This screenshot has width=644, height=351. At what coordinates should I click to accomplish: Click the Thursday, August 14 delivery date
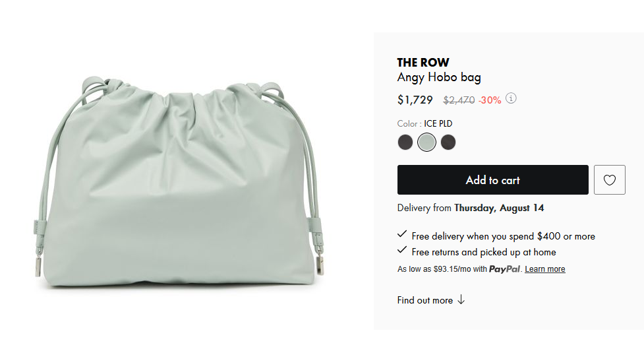[499, 208]
